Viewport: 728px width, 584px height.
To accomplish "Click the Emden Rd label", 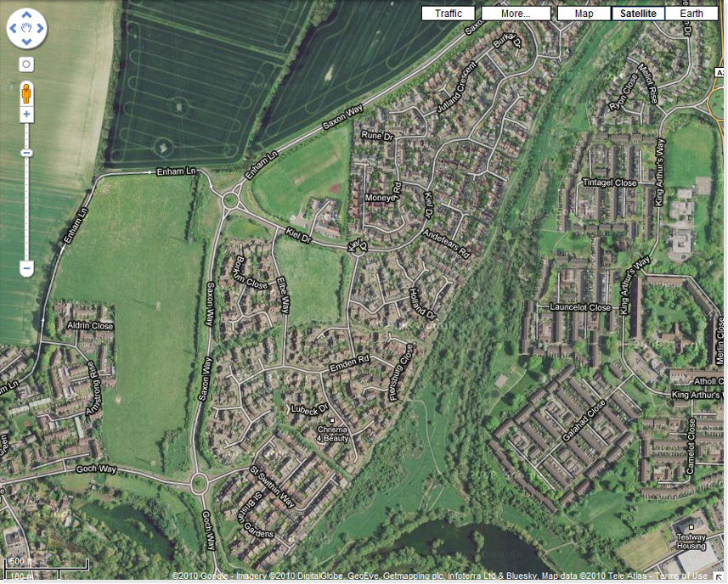I will pos(349,363).
